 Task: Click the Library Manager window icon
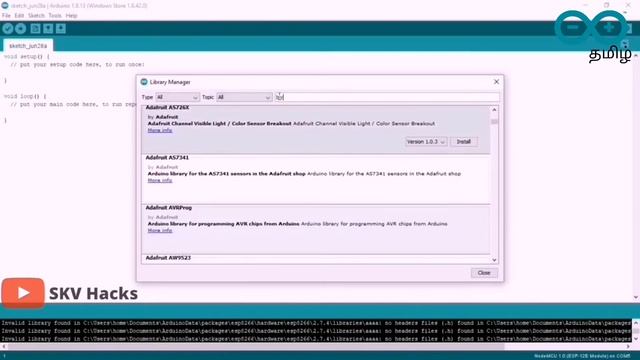point(144,82)
